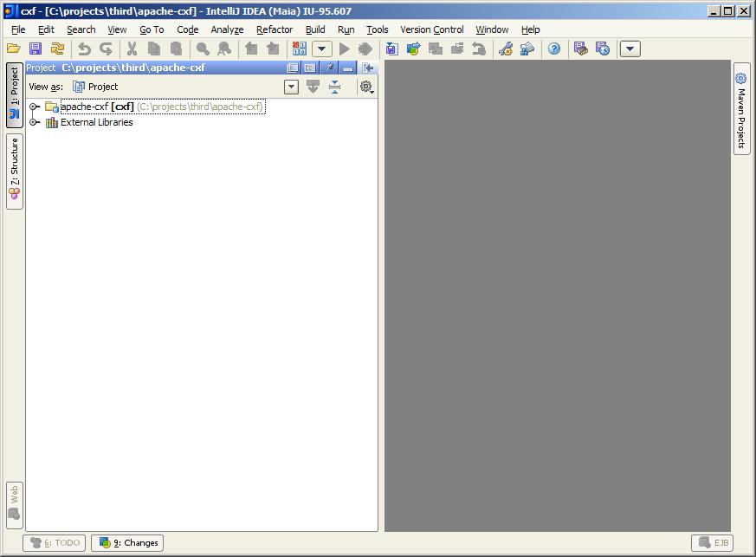Select the External Libraries tree row
This screenshot has width=756, height=557.
[x=89, y=122]
